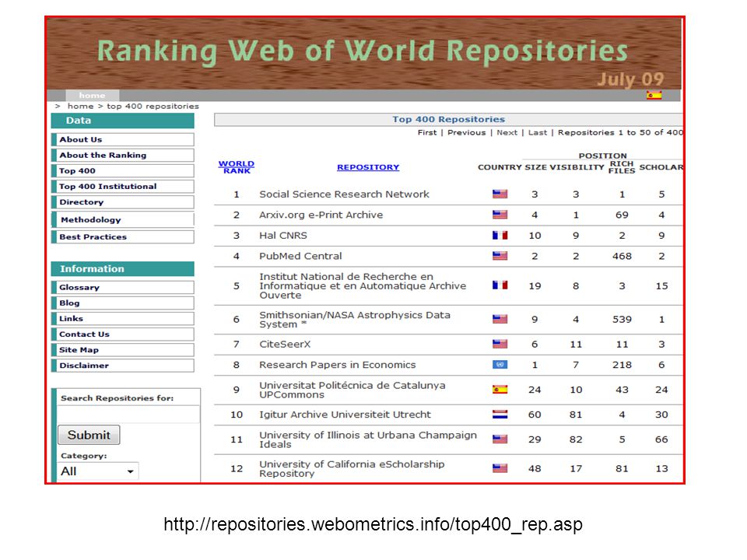Click Smithsonian/NASA Astrophysics Data System entry
Image resolution: width=747 pixels, height=560 pixels.
pyautogui.click(x=355, y=320)
